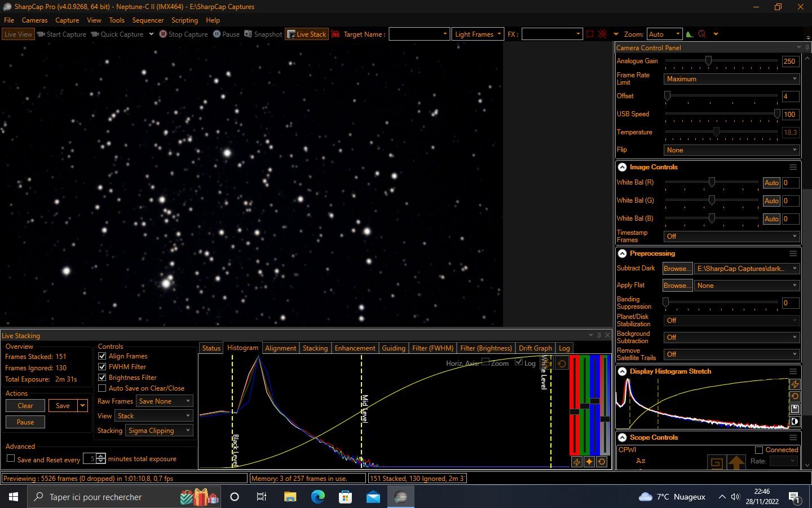
Task: Check the Scope Controls Connected checkbox
Action: coord(759,450)
